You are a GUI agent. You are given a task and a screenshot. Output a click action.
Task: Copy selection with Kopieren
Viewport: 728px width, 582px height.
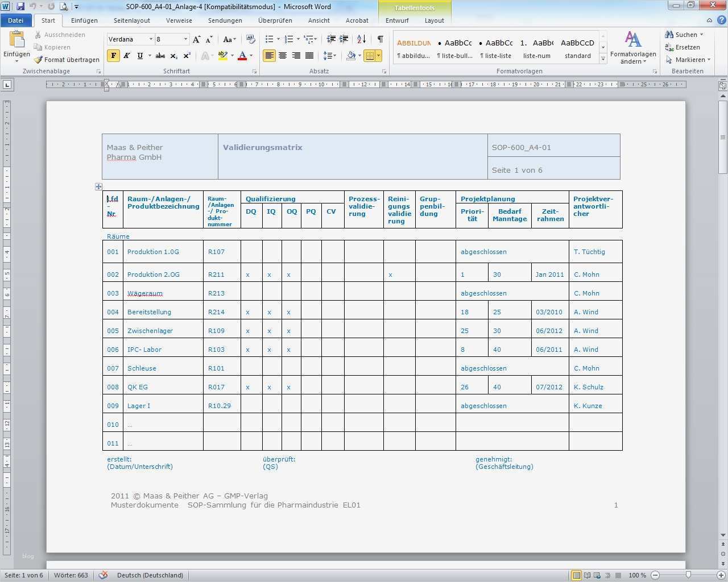point(52,47)
